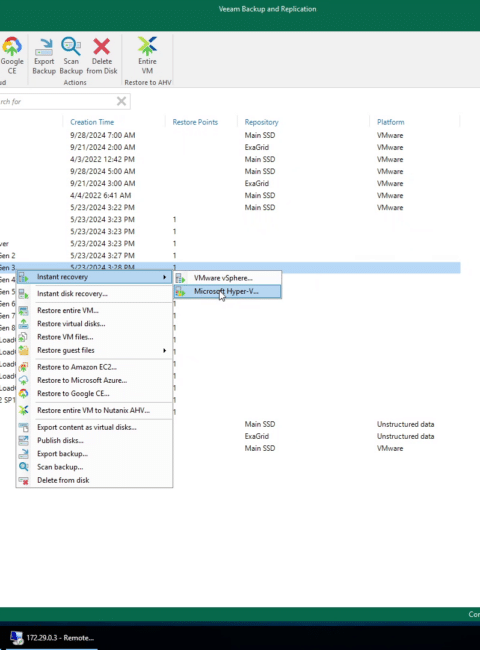This screenshot has width=480, height=650.
Task: Click Entire VM restore to AHV icon
Action: pyautogui.click(x=147, y=46)
